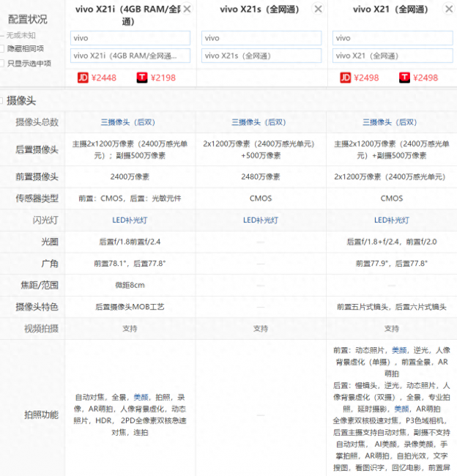Viewport: 457px width, 476px height.
Task: Remove vivo X21s column with its close icon
Action: coord(318,9)
